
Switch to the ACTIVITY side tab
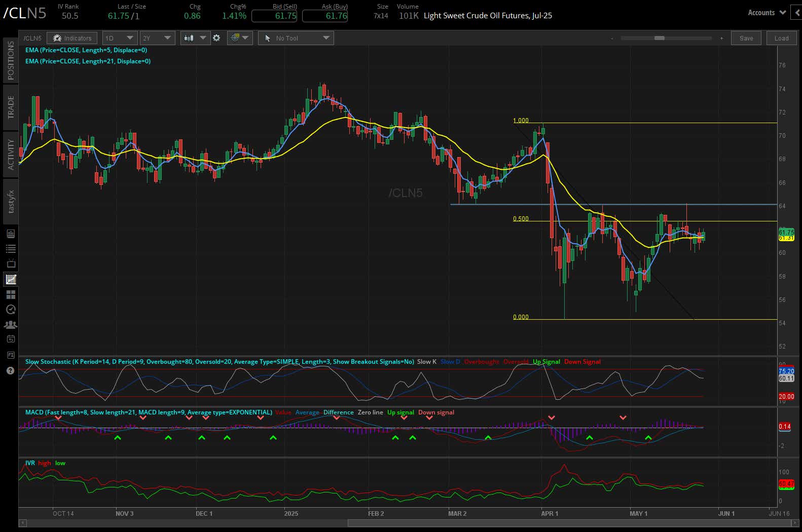tap(11, 154)
